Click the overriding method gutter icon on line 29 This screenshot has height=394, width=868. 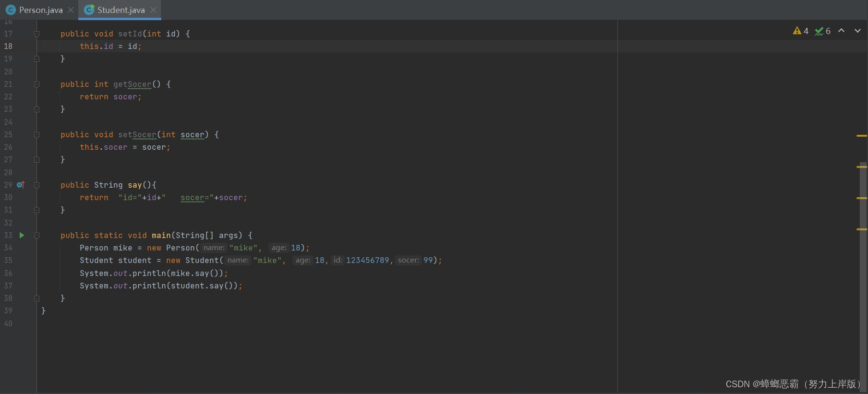21,185
